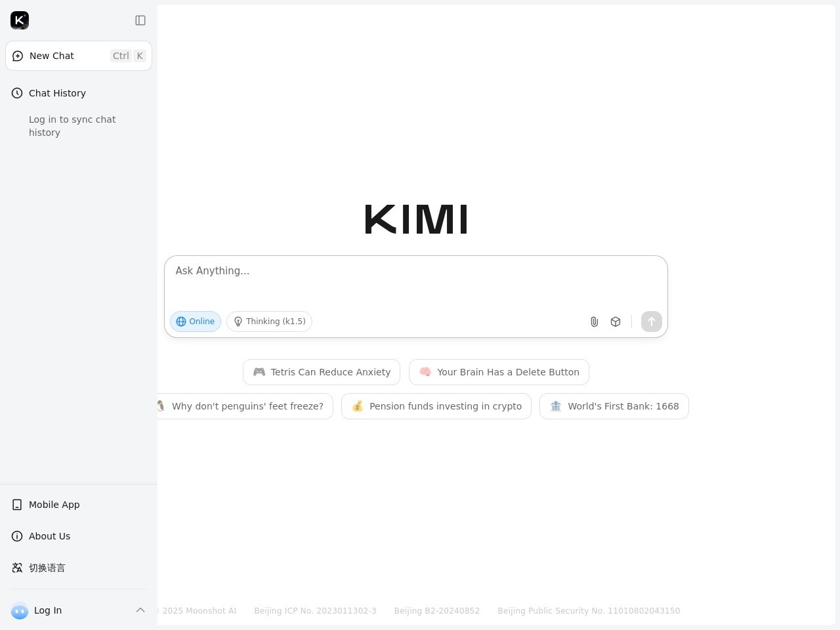Open the Thinking model selector pill

pyautogui.click(x=269, y=322)
